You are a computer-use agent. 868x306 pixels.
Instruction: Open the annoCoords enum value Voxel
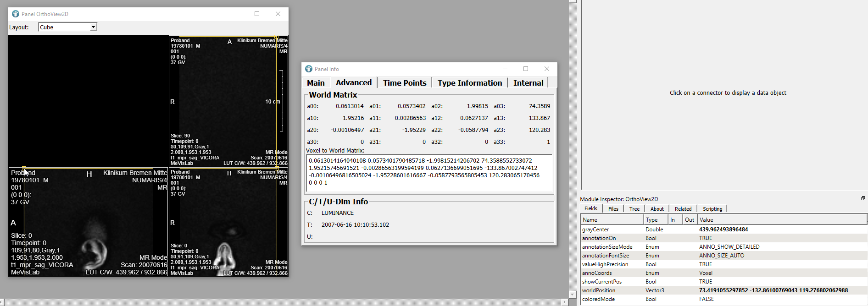click(x=706, y=273)
